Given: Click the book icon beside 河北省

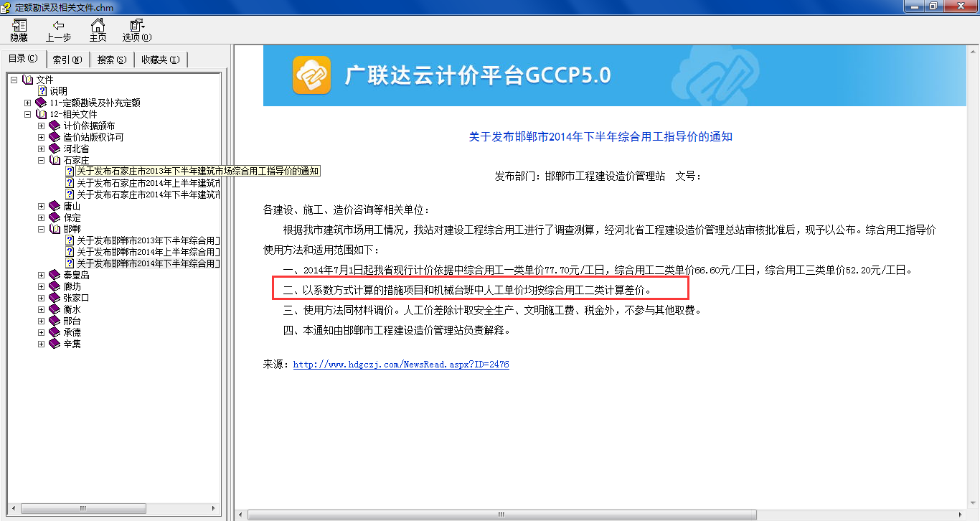Looking at the screenshot, I should tap(55, 149).
